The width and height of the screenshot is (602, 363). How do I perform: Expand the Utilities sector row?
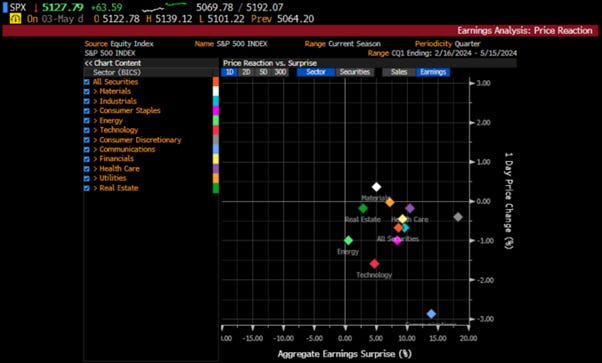point(95,178)
